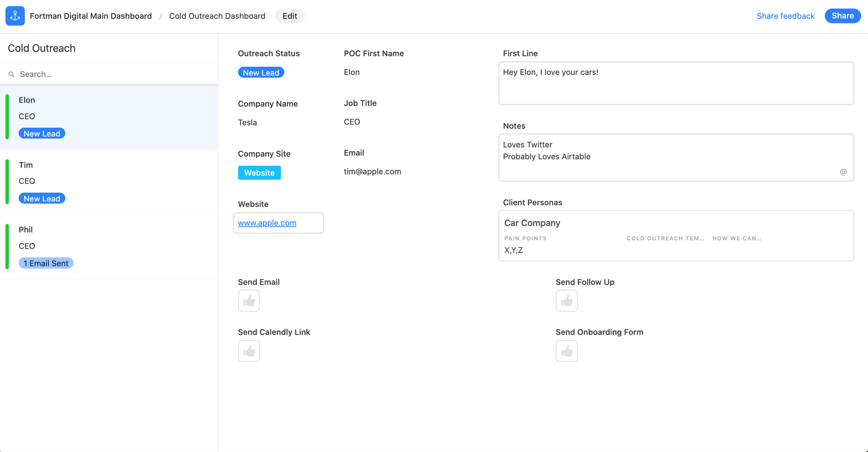Click the Send Onboarding Form thumbs-up button
868x452 pixels.
point(566,351)
